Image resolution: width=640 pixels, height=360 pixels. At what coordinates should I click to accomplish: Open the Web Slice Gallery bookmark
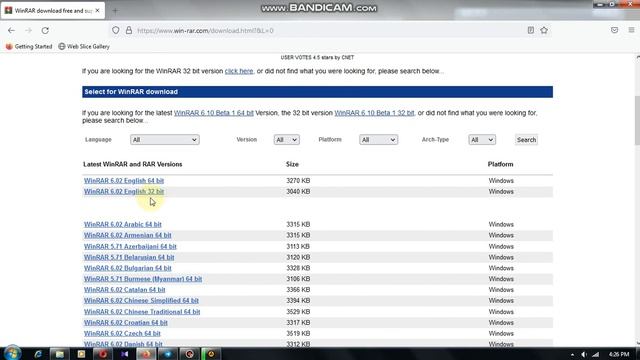click(84, 47)
